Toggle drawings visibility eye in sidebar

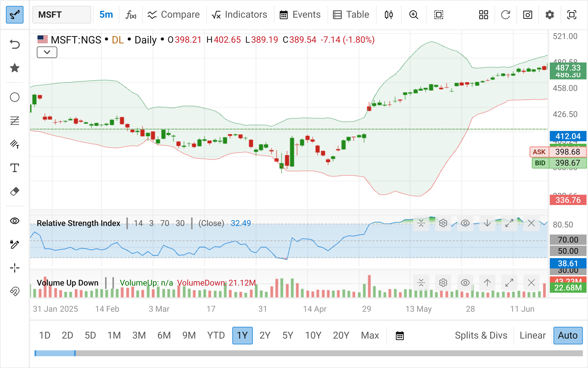(15, 221)
